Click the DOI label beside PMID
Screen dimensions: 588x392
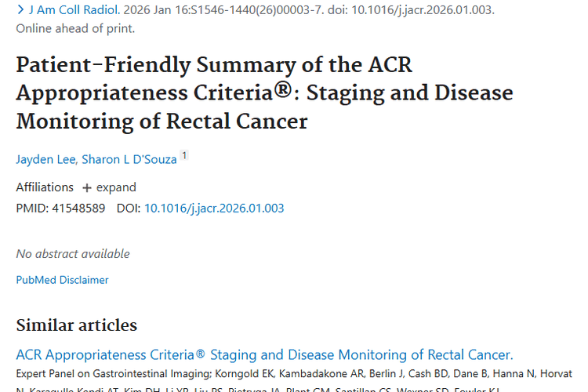tap(127, 209)
